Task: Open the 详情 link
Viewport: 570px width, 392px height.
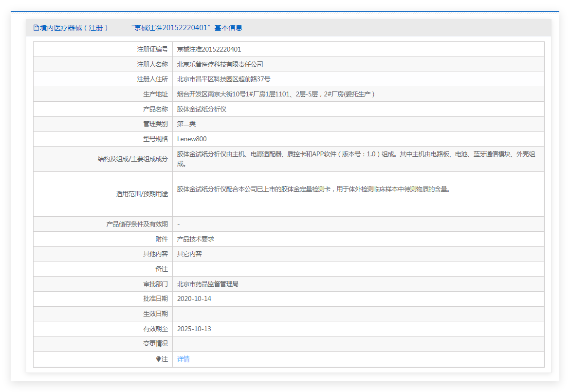Action: tap(183, 359)
